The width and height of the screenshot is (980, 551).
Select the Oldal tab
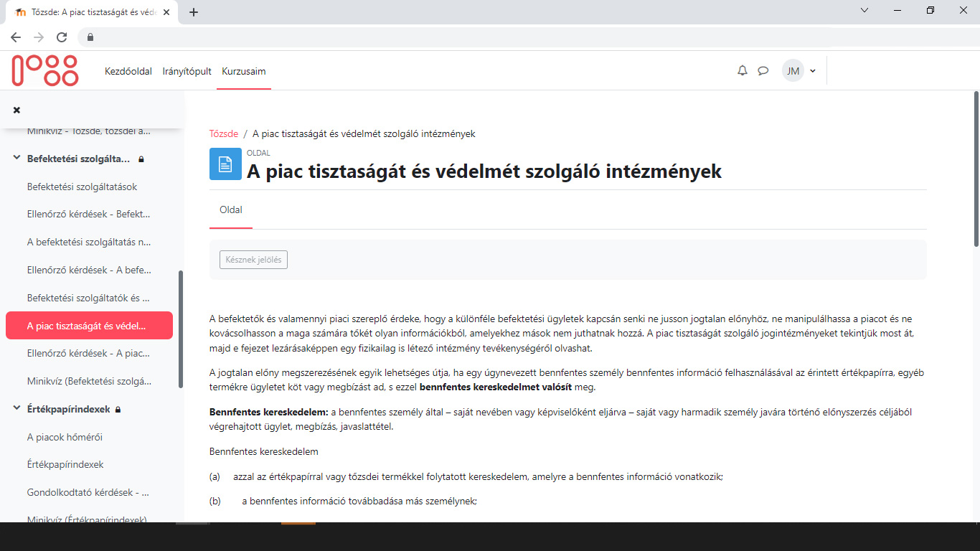[230, 210]
